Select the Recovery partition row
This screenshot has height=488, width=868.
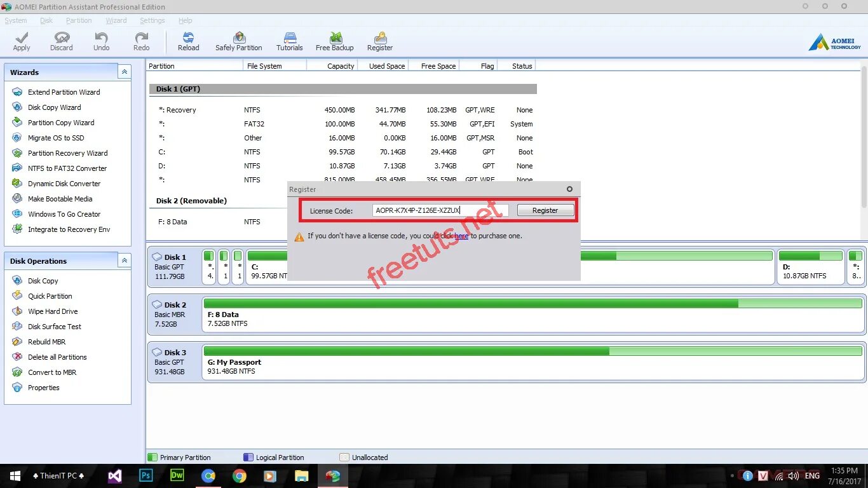(x=343, y=110)
